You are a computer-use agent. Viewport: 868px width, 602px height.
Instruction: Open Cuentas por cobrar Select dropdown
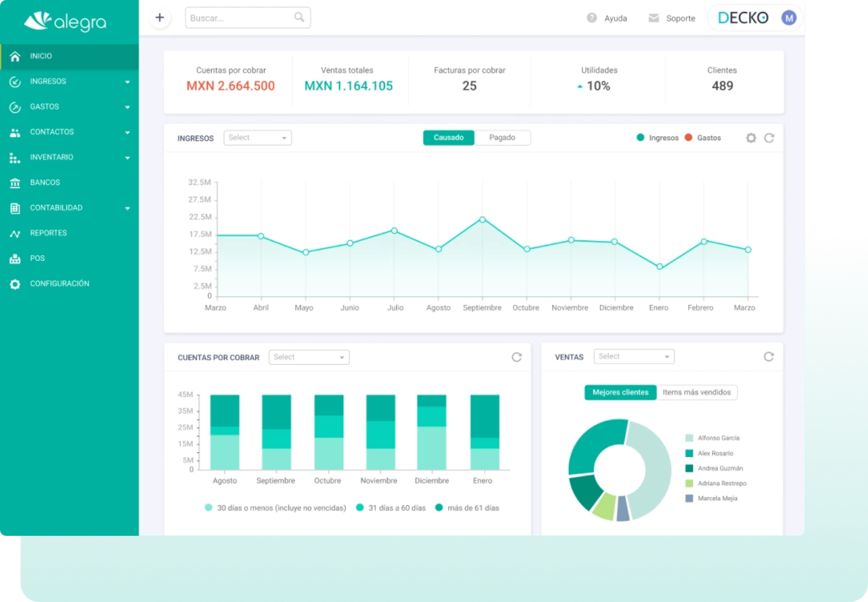click(x=309, y=357)
